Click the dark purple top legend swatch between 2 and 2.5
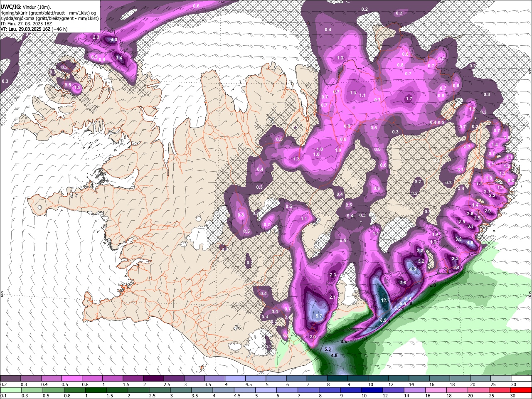This screenshot has height=399, width=532. [x=153, y=379]
